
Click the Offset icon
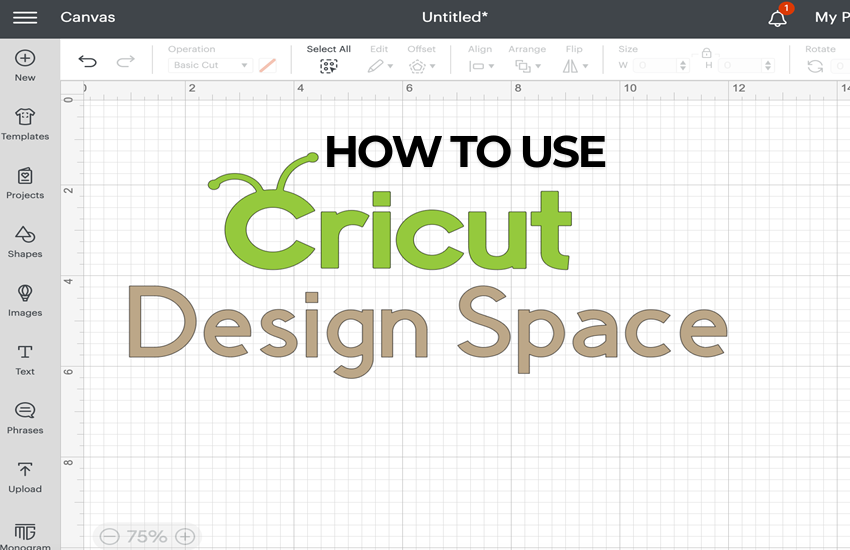tap(417, 67)
